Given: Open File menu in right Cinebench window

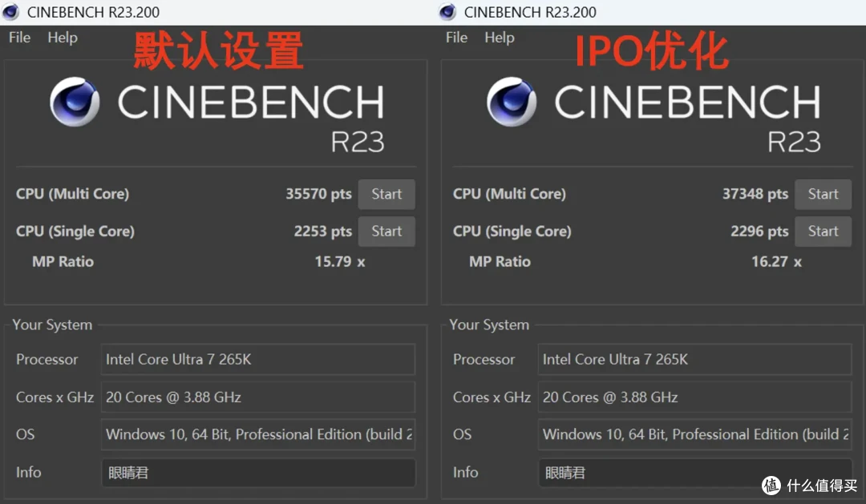Looking at the screenshot, I should (456, 38).
